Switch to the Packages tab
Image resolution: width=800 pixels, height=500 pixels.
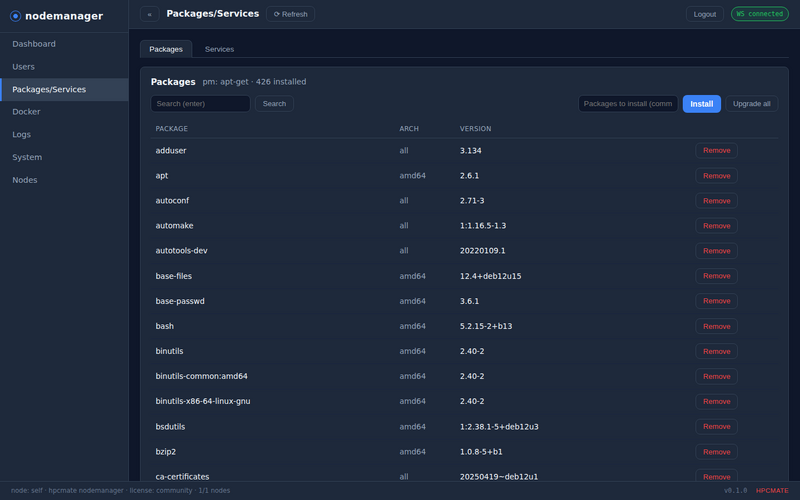tap(166, 49)
